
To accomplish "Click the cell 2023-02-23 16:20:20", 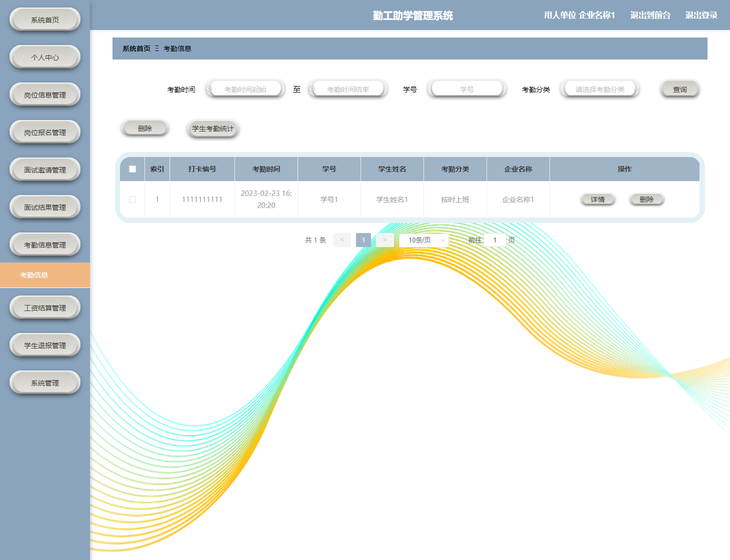I will point(266,199).
